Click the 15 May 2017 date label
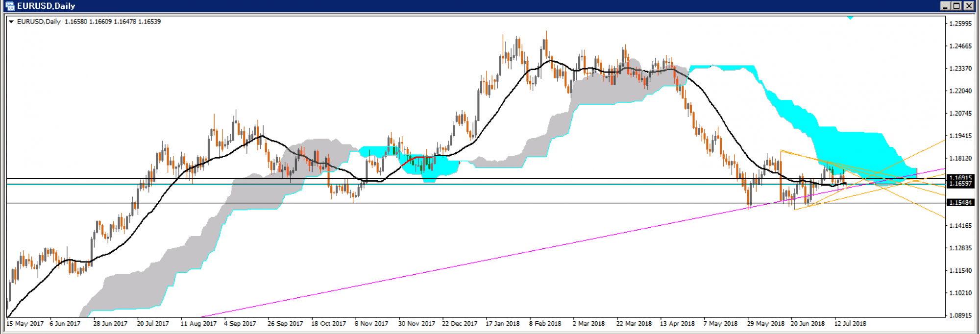The width and height of the screenshot is (980, 334). coord(25,324)
